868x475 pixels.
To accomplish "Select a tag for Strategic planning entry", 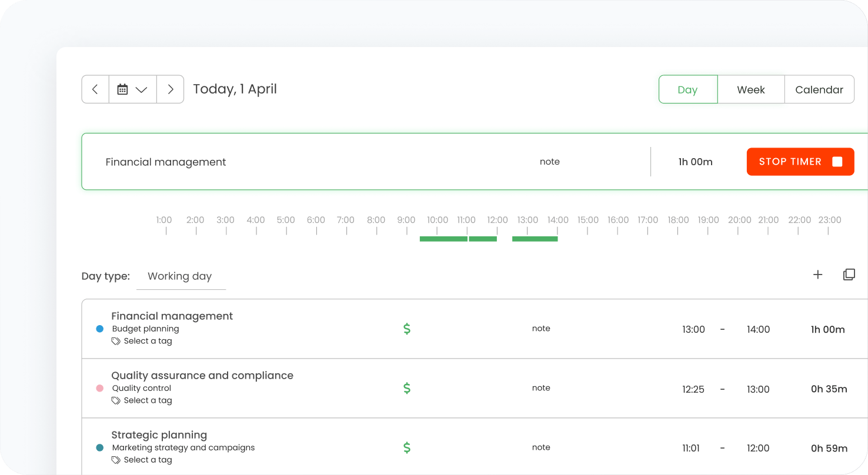I will 142,460.
